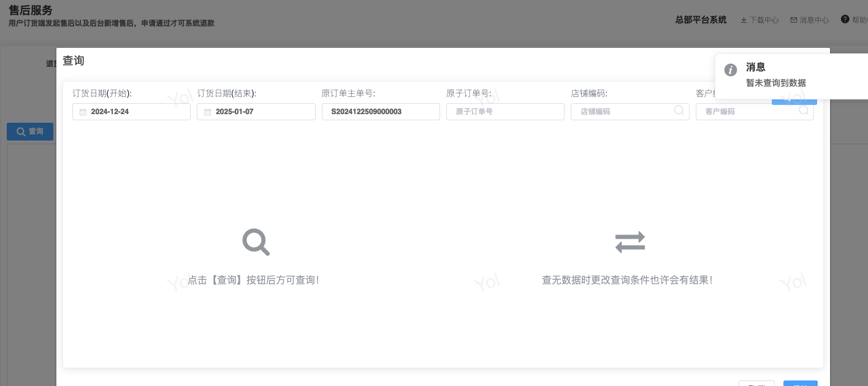Click the 原子订单号 label above its field
The width and height of the screenshot is (868, 386).
point(469,93)
